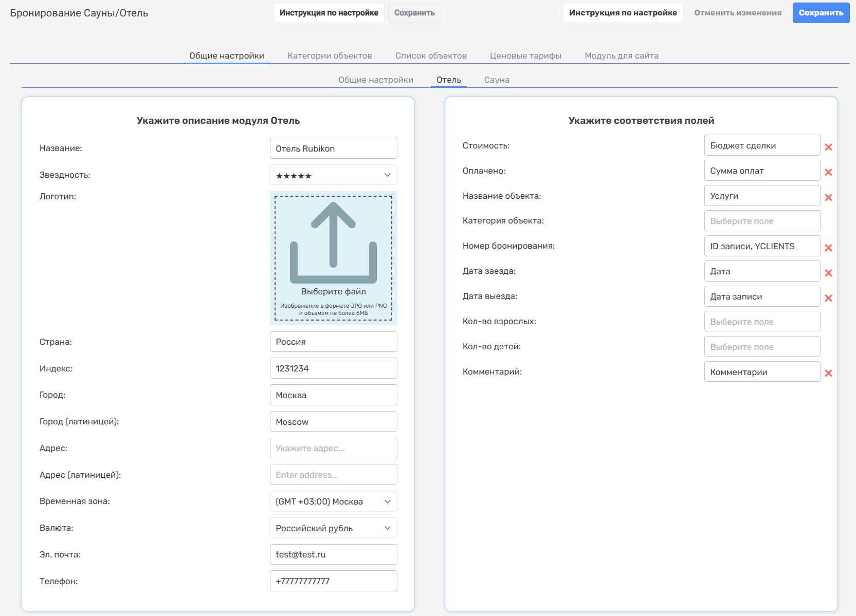
Task: Open the Название объекта selector Услуги
Action: coord(762,196)
